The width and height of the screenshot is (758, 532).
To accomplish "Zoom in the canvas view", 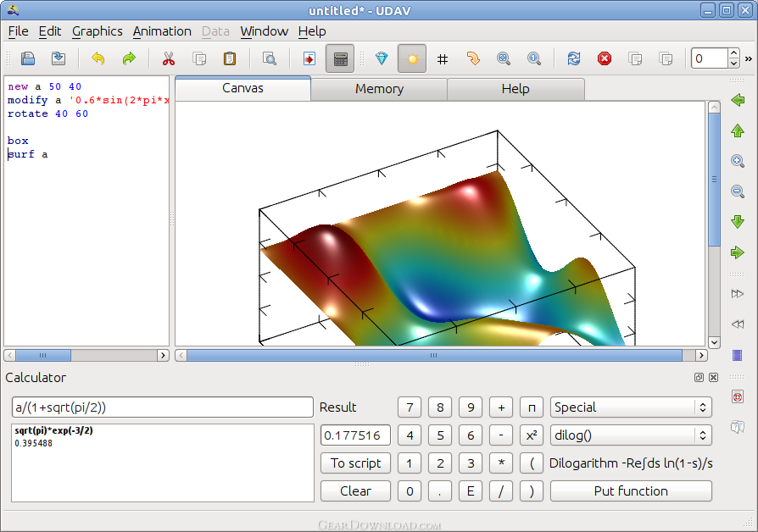I will click(x=738, y=161).
